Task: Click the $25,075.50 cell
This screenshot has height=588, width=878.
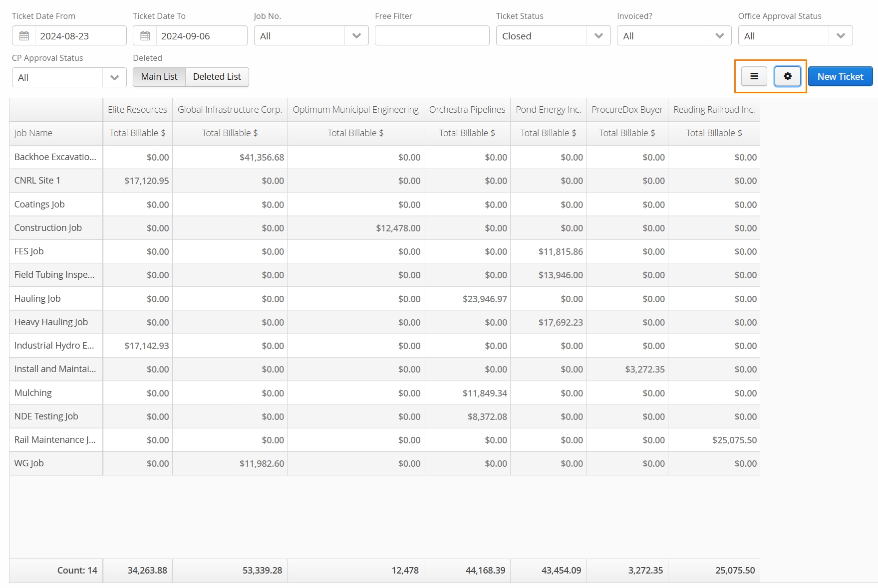Action: coord(714,440)
